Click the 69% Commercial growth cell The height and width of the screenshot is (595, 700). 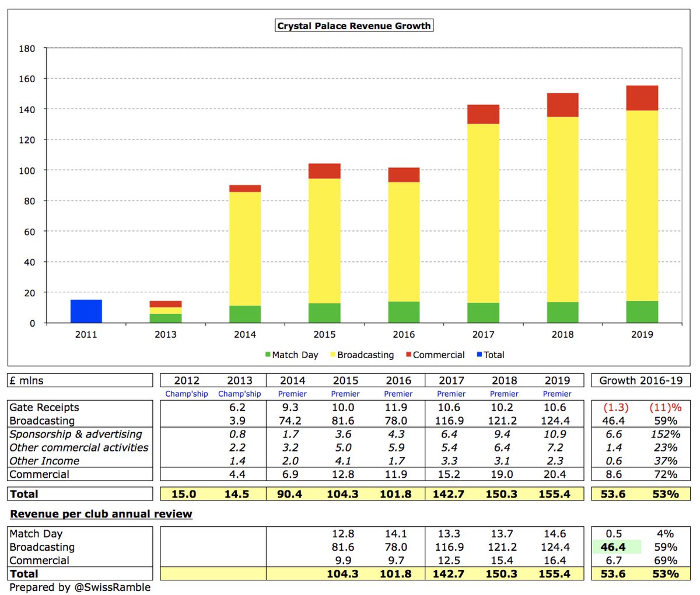coord(666,561)
